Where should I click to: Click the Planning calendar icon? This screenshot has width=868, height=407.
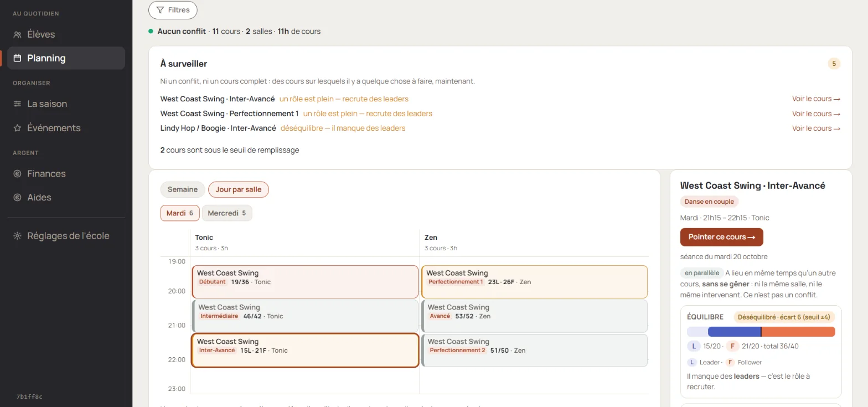17,58
